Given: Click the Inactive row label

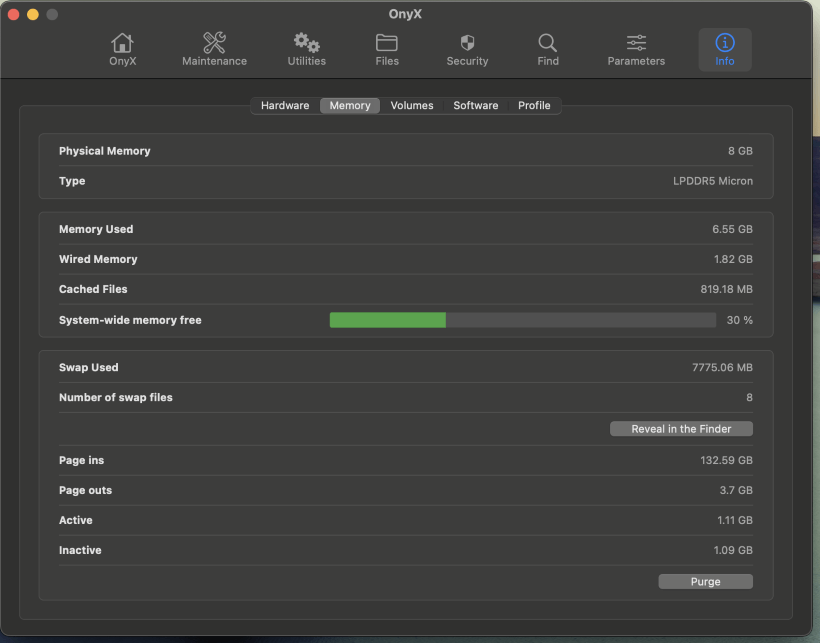Looking at the screenshot, I should point(80,550).
